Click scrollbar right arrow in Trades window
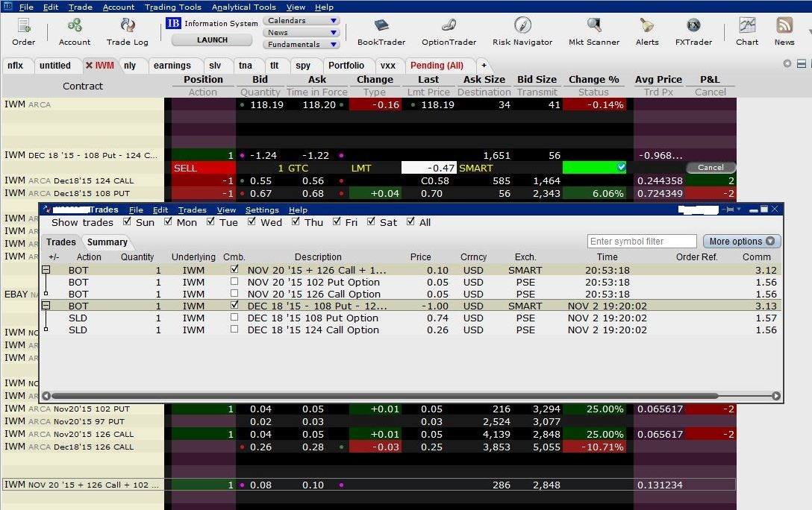Image resolution: width=812 pixels, height=510 pixels. [775, 396]
